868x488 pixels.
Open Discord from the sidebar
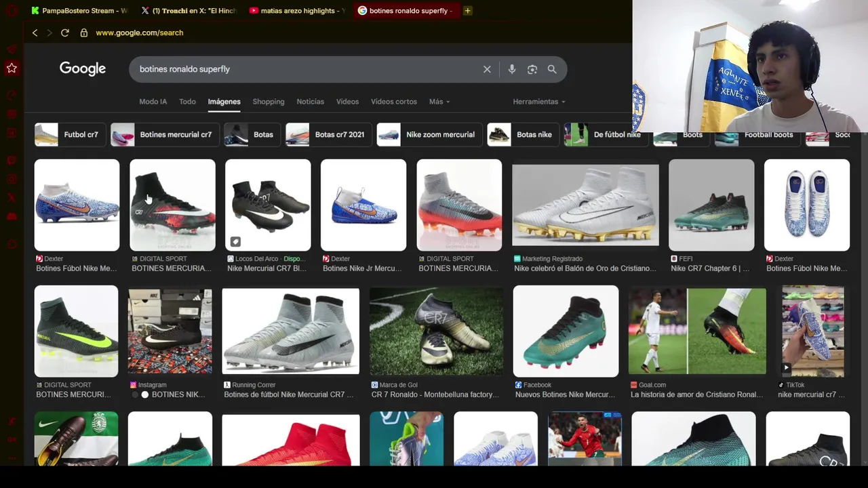pyautogui.click(x=12, y=216)
